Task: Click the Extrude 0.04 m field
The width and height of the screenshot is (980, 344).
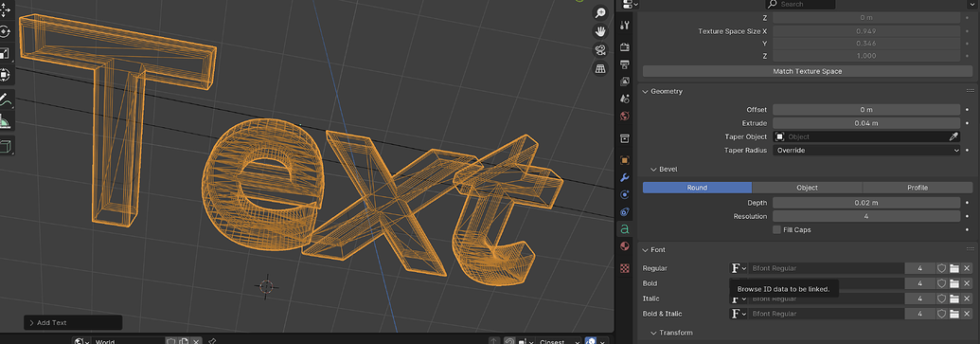Action: (866, 123)
